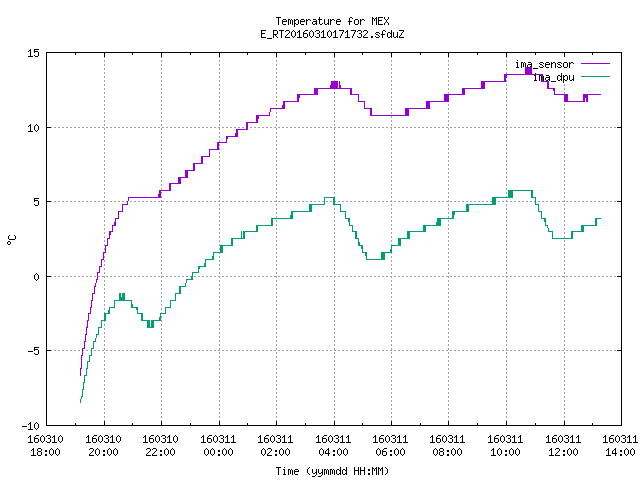Click the green curve's trough near 05:30
Viewport: 640px width, 480px height.
[376, 259]
